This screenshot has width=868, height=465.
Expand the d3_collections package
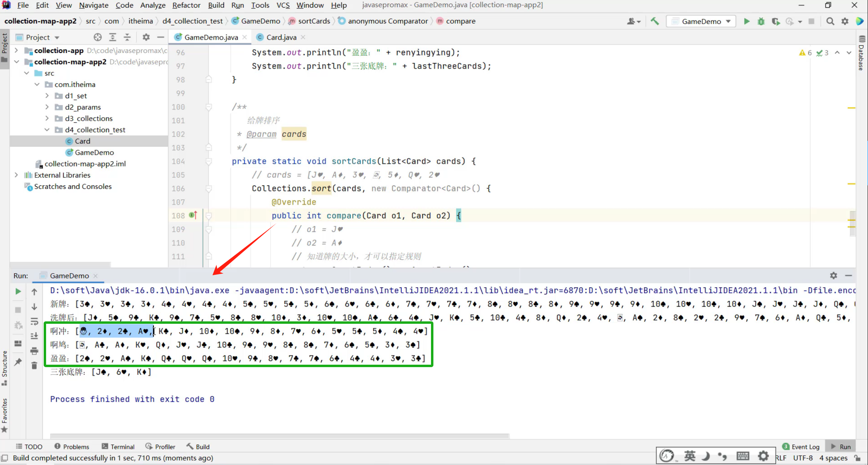47,118
